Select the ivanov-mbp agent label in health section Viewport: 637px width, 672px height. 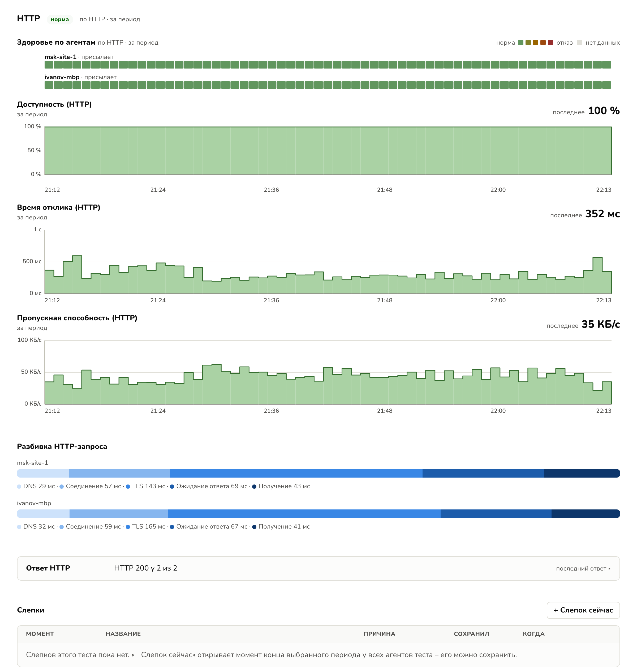[x=62, y=77]
